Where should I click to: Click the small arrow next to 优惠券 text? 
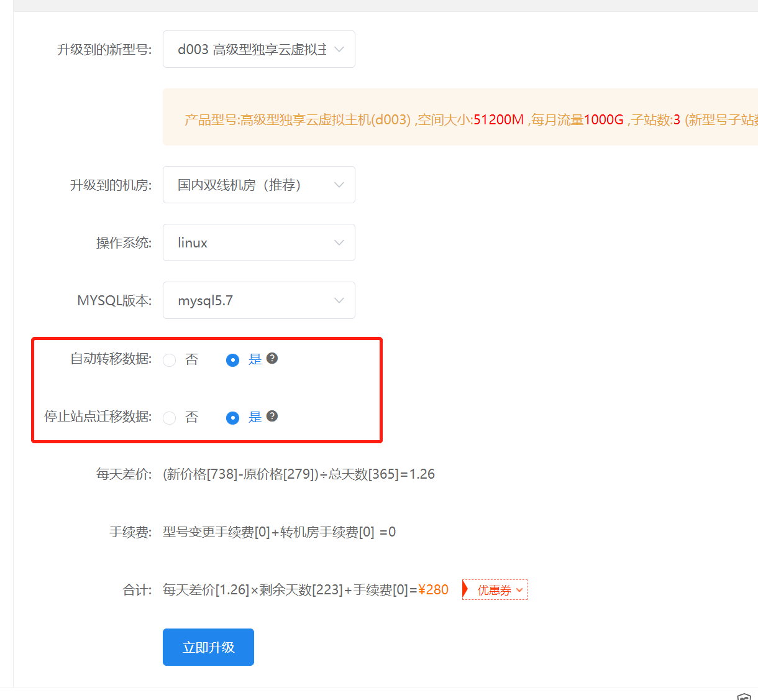pyautogui.click(x=519, y=590)
